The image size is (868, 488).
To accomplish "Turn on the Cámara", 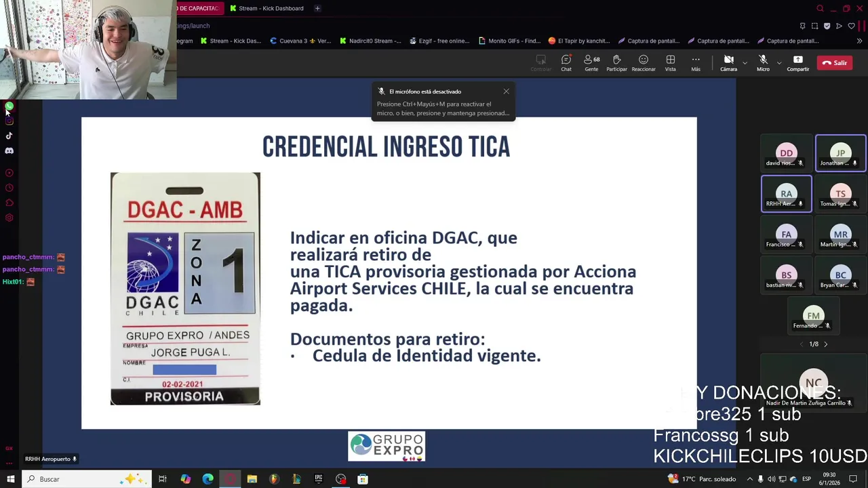I will (728, 63).
